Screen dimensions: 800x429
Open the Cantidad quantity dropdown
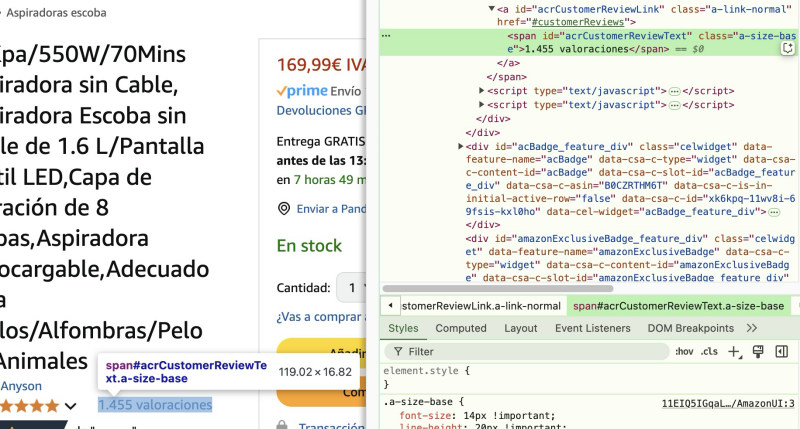pyautogui.click(x=351, y=288)
